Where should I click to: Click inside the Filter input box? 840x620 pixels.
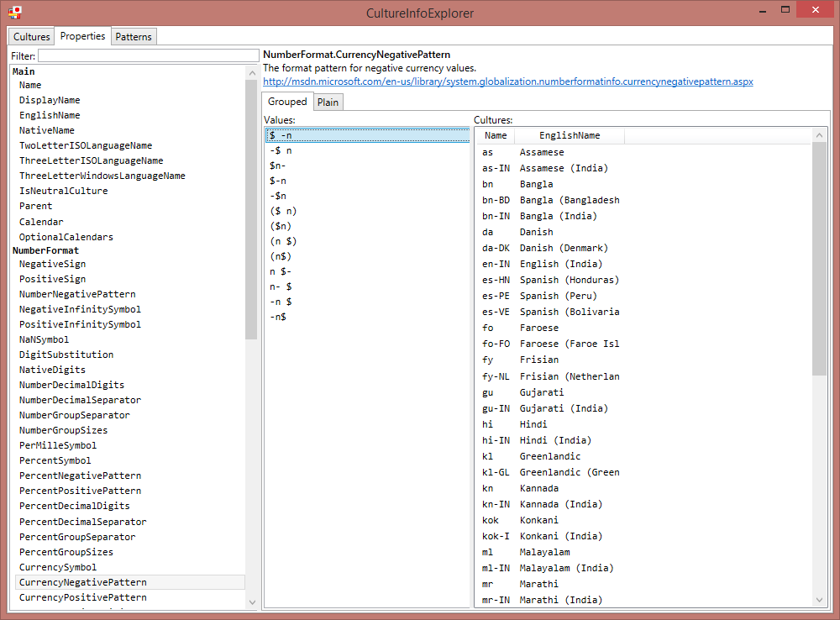click(147, 55)
